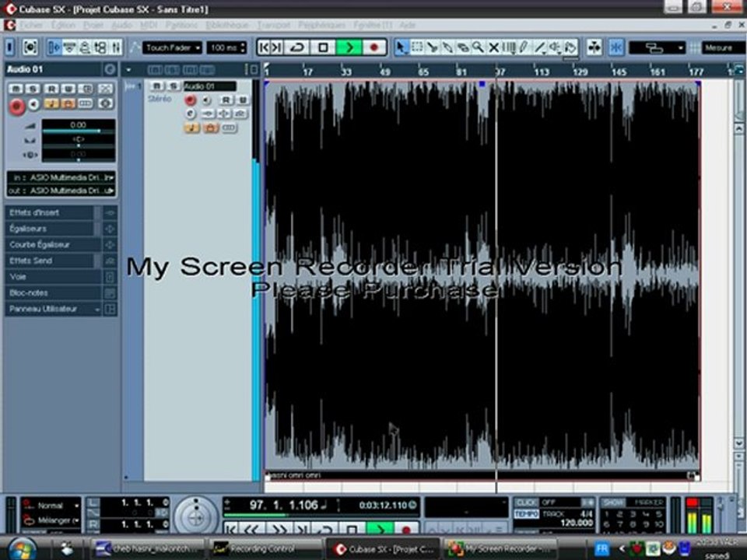747x560 pixels.
Task: Select the Zoom magnifier tool
Action: pyautogui.click(x=478, y=47)
